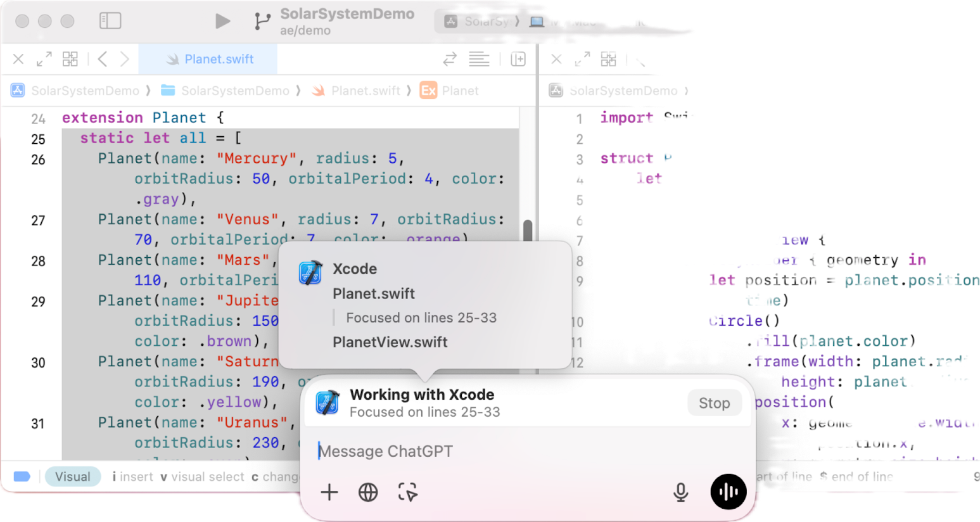980x522 pixels.
Task: Open the ae/demo branch menu icon
Action: pos(262,21)
